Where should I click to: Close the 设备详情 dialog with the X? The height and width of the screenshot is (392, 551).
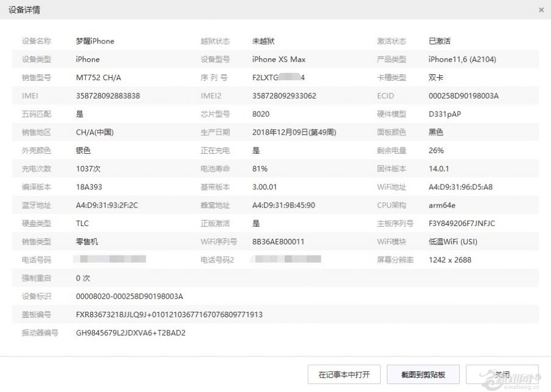541,10
